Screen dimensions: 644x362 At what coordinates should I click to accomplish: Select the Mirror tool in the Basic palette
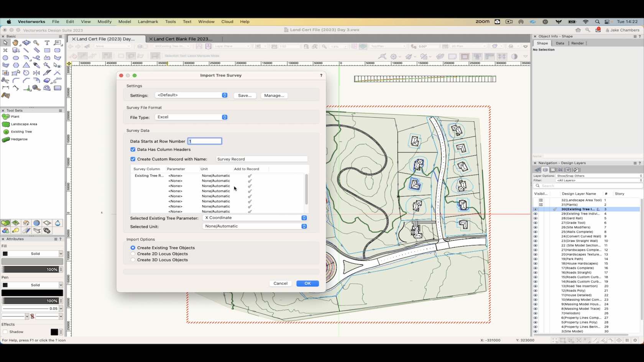click(x=36, y=73)
